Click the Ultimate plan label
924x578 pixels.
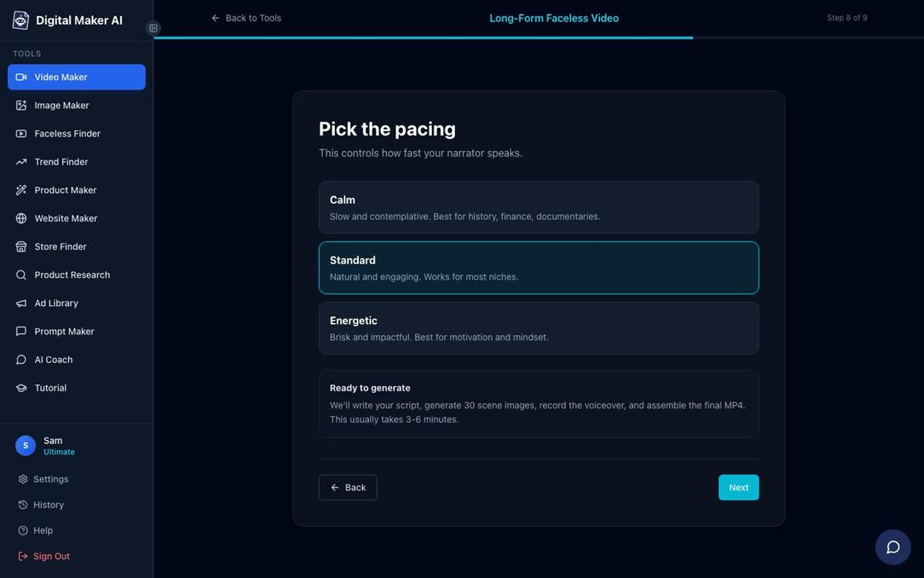coord(59,452)
